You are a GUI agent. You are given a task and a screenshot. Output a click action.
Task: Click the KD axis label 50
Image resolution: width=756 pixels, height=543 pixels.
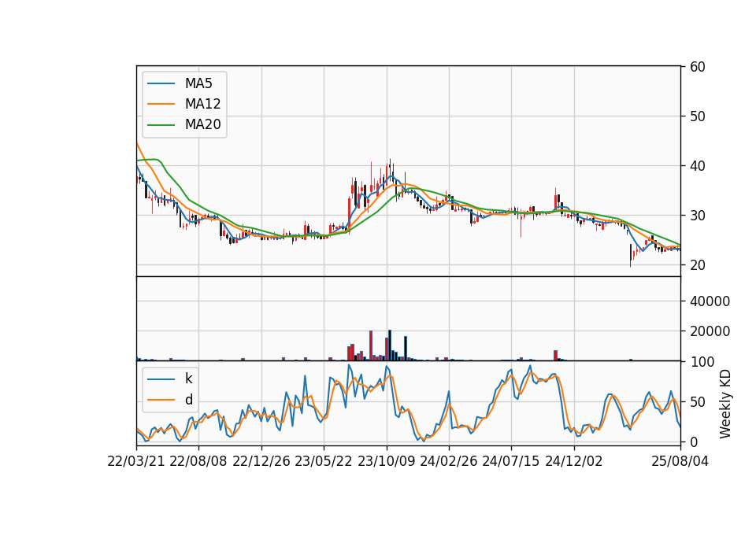[697, 402]
